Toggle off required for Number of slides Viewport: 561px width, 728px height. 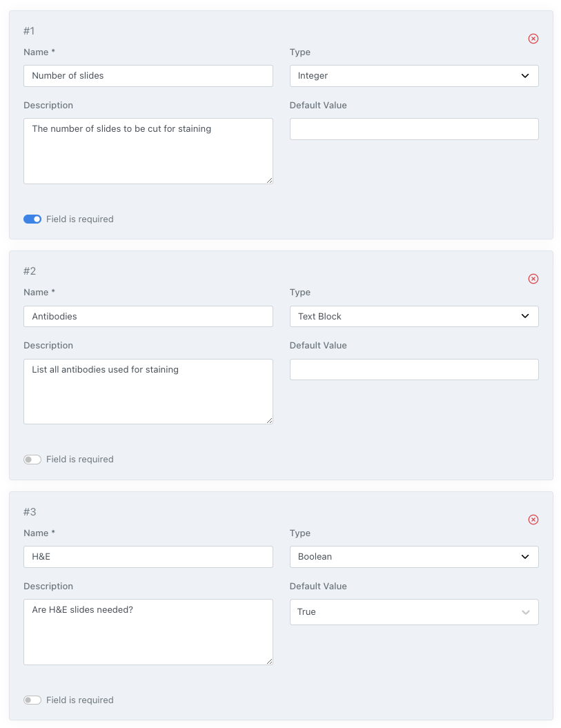[x=32, y=219]
